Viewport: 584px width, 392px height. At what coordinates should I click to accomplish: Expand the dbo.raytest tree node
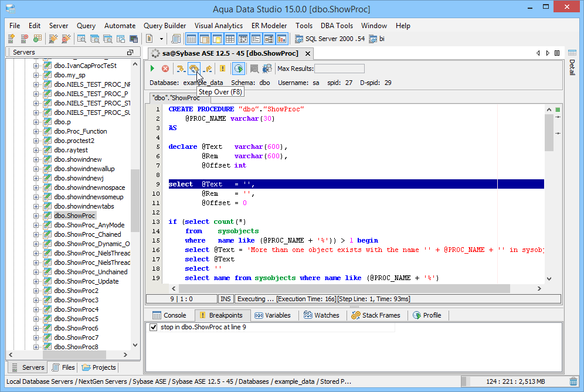coord(36,150)
